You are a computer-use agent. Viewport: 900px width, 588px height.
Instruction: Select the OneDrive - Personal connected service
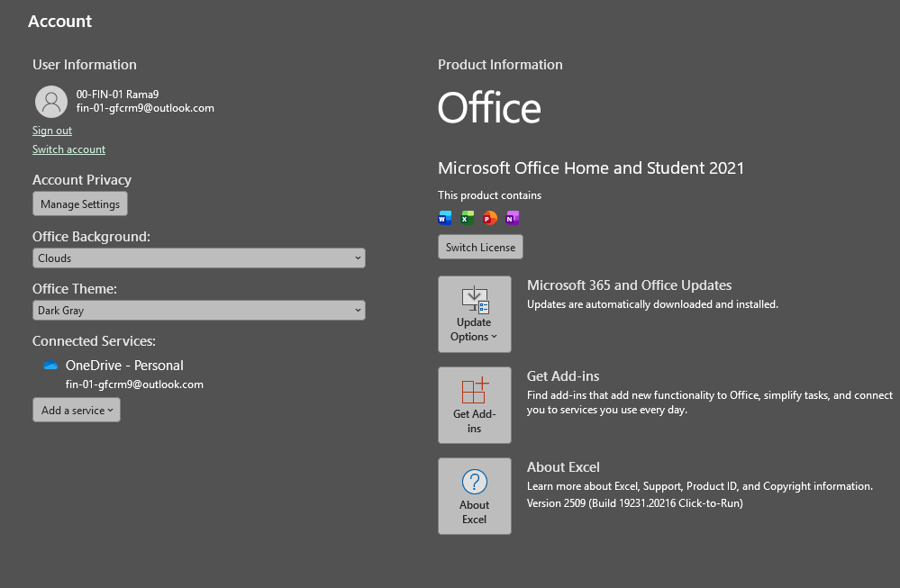(124, 366)
